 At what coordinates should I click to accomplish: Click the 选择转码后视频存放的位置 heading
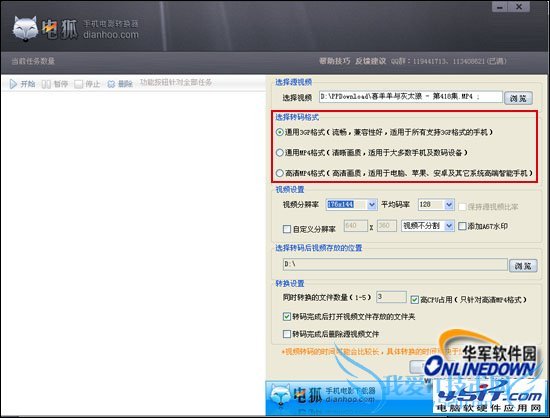coord(318,248)
